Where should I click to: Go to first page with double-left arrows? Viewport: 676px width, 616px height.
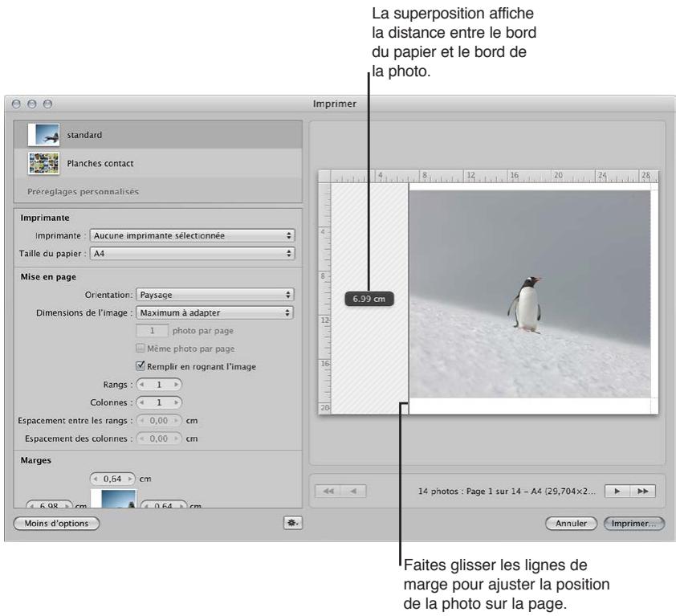[x=328, y=491]
